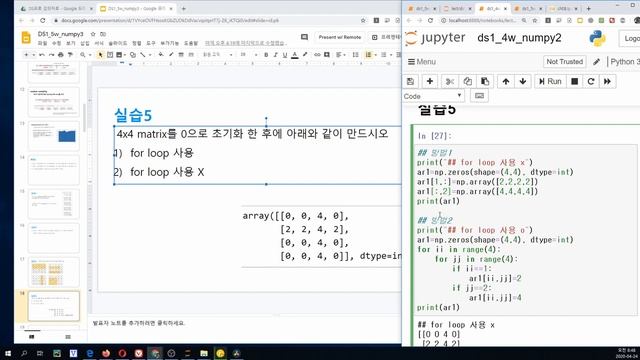Open the 슬라이드 menu in Slides
Screen dimensions: 640x360
[118, 43]
